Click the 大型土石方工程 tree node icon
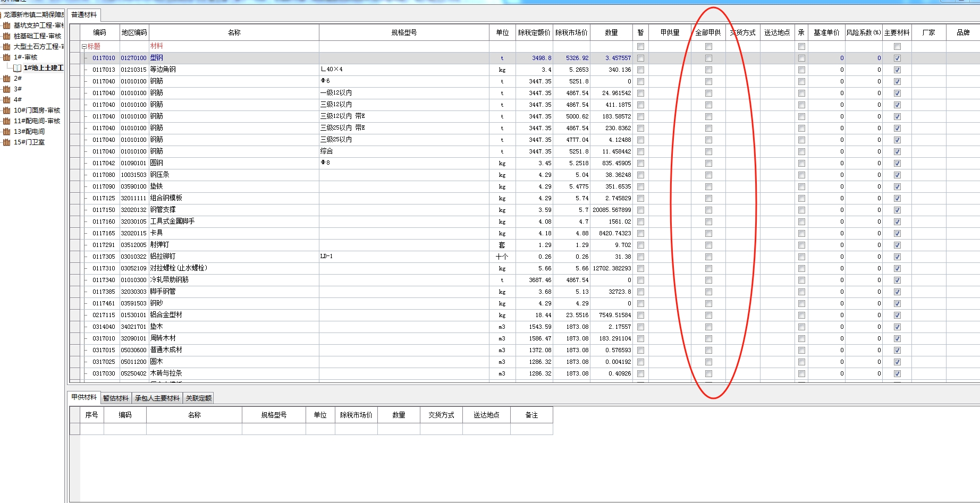980x503 pixels. click(6, 47)
